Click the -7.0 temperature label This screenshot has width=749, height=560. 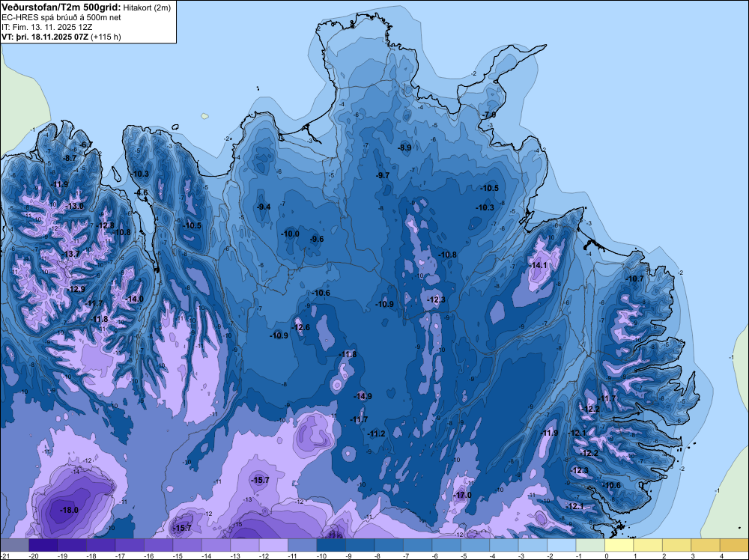pyautogui.click(x=489, y=115)
